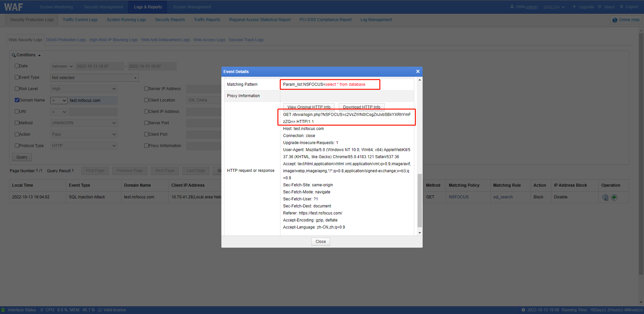Click the Domain Name input field
This screenshot has height=314, width=644.
pyautogui.click(x=93, y=101)
